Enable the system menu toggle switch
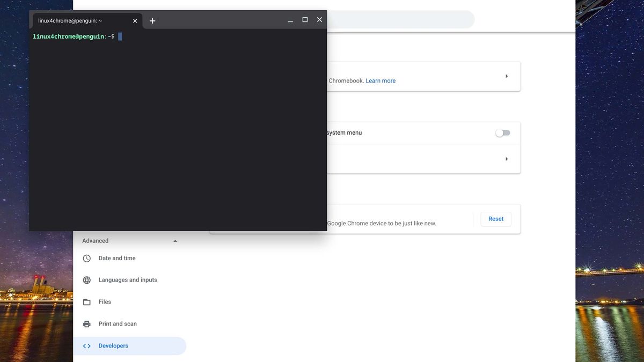Image resolution: width=644 pixels, height=362 pixels. 502,132
